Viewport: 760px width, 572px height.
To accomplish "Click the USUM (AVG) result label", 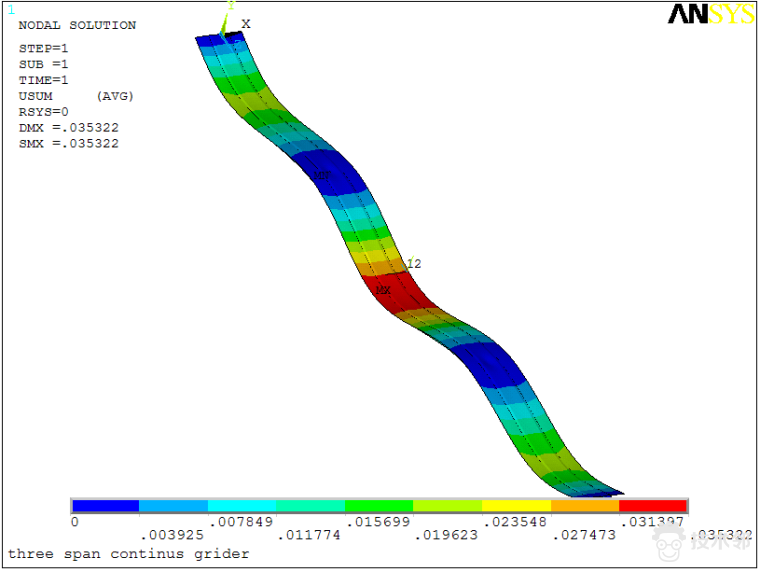I will point(76,96).
